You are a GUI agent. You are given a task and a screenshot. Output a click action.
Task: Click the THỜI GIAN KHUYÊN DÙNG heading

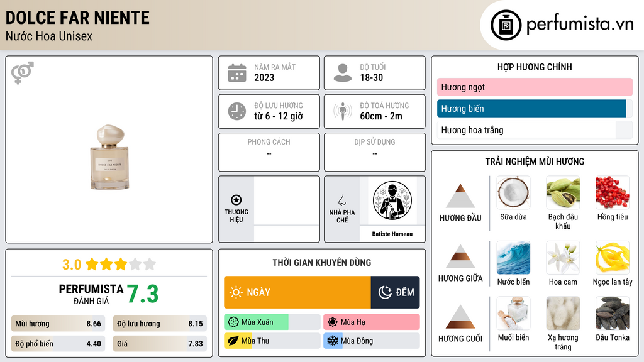[322, 262]
